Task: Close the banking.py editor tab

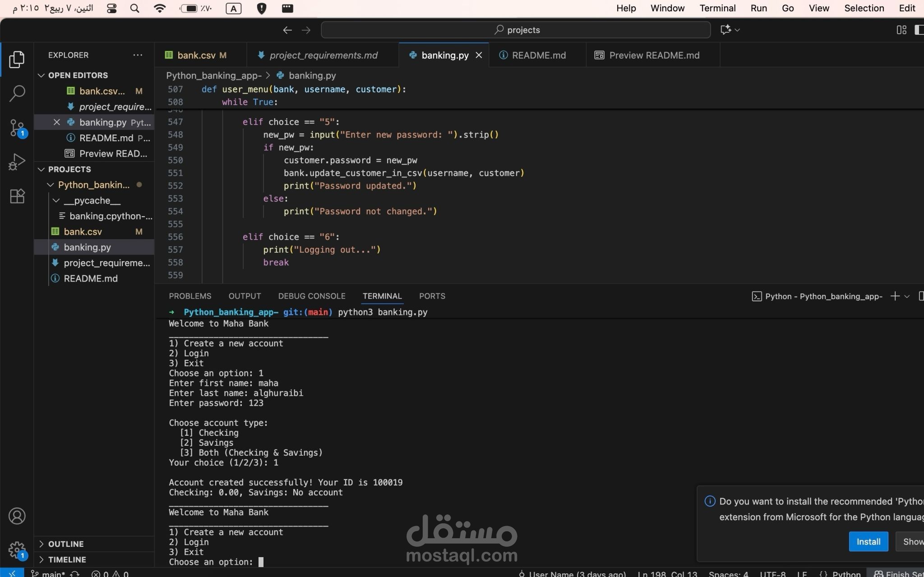Action: 479,55
